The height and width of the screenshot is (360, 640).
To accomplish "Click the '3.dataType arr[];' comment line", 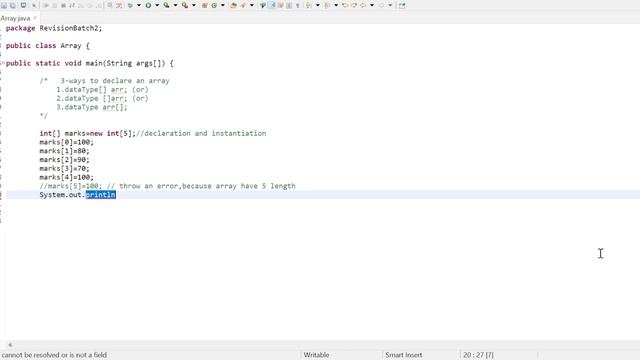I will click(x=92, y=107).
